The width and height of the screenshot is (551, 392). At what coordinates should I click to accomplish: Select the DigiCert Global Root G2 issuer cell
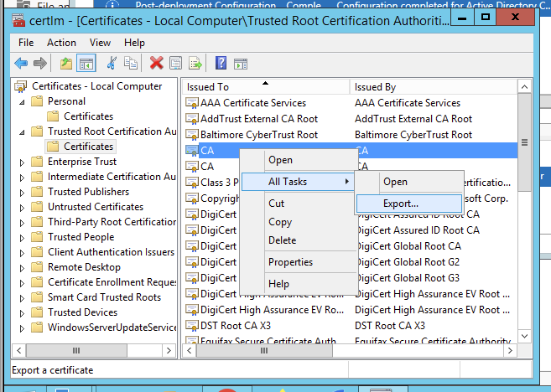click(408, 262)
